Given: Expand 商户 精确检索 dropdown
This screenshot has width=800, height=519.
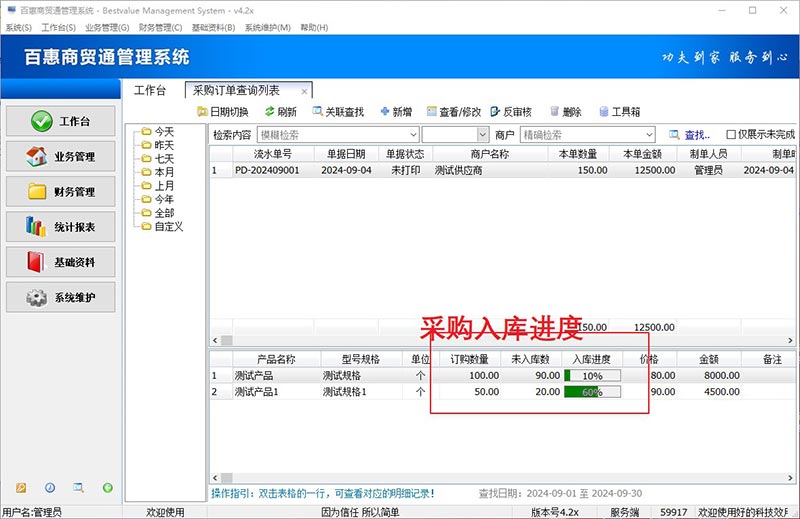Looking at the screenshot, I should point(649,135).
